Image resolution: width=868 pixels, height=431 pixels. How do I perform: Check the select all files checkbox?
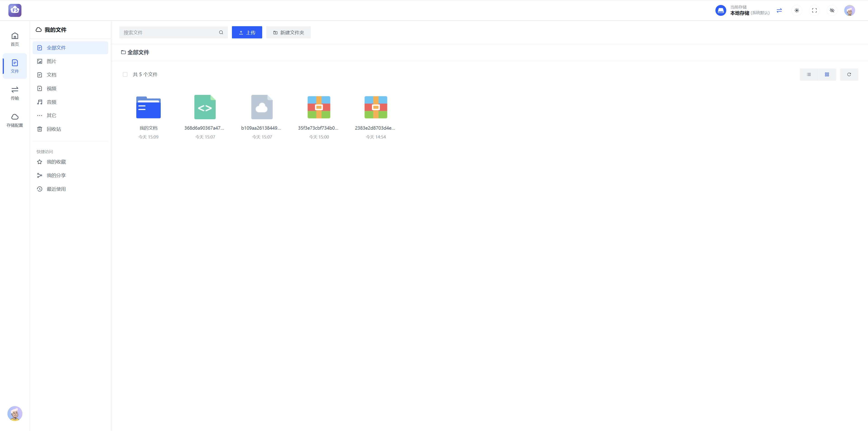(125, 74)
